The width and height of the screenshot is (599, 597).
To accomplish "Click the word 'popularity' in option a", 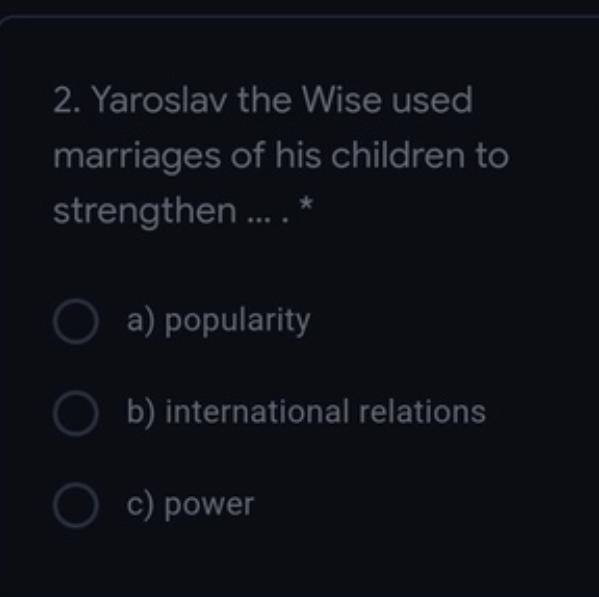I will [x=237, y=322].
